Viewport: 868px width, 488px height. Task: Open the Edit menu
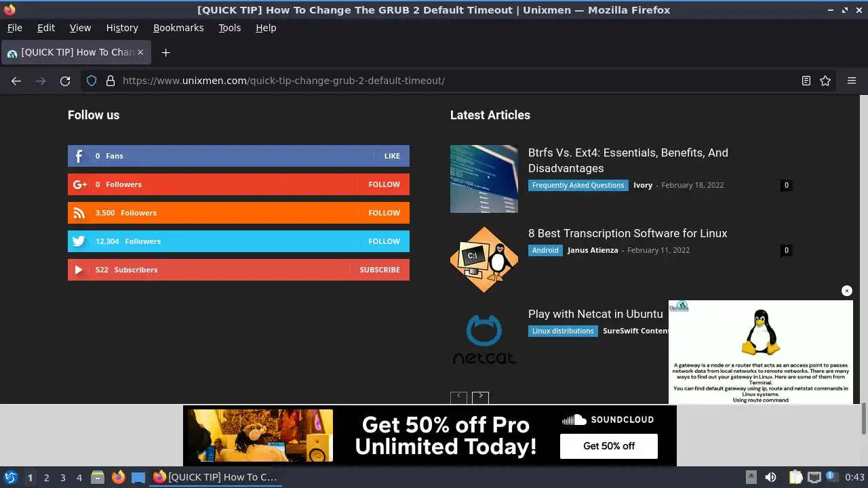(x=46, y=28)
